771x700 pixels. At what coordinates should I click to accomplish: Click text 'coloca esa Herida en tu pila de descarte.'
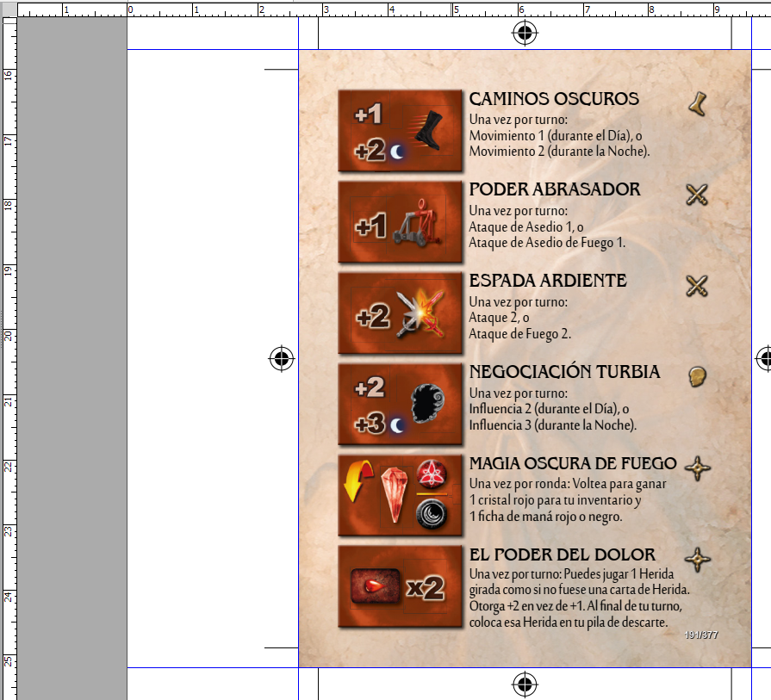[569, 623]
